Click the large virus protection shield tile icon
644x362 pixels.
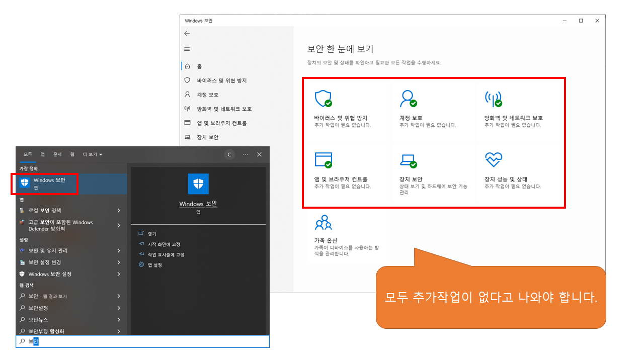(x=323, y=99)
